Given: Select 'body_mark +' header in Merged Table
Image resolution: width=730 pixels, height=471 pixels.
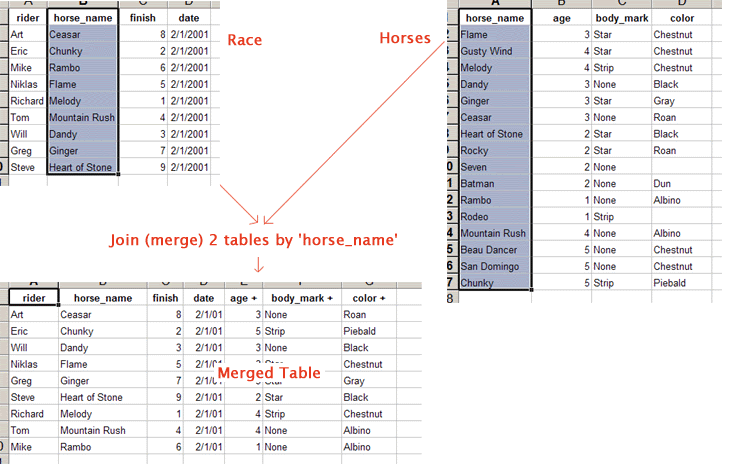Looking at the screenshot, I should coord(302,298).
